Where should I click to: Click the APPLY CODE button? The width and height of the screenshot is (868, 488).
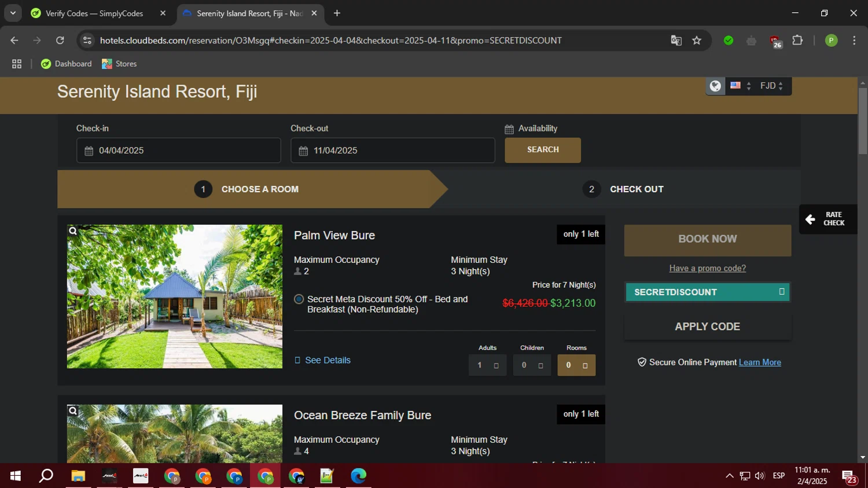coord(708,326)
